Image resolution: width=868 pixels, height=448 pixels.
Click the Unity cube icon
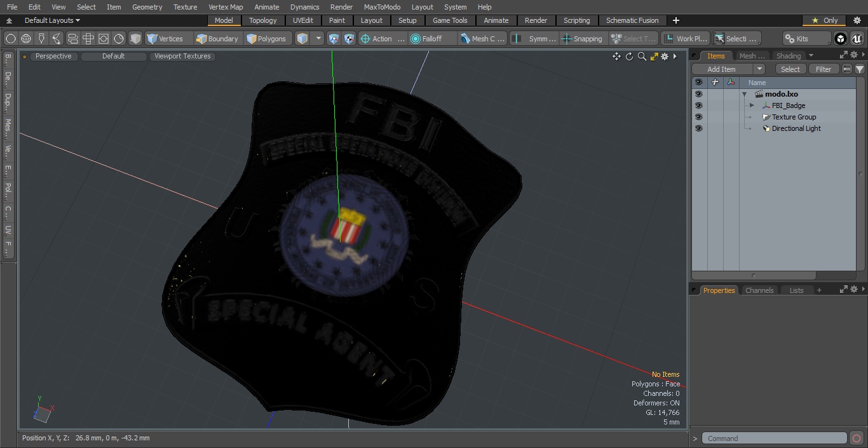(x=841, y=39)
